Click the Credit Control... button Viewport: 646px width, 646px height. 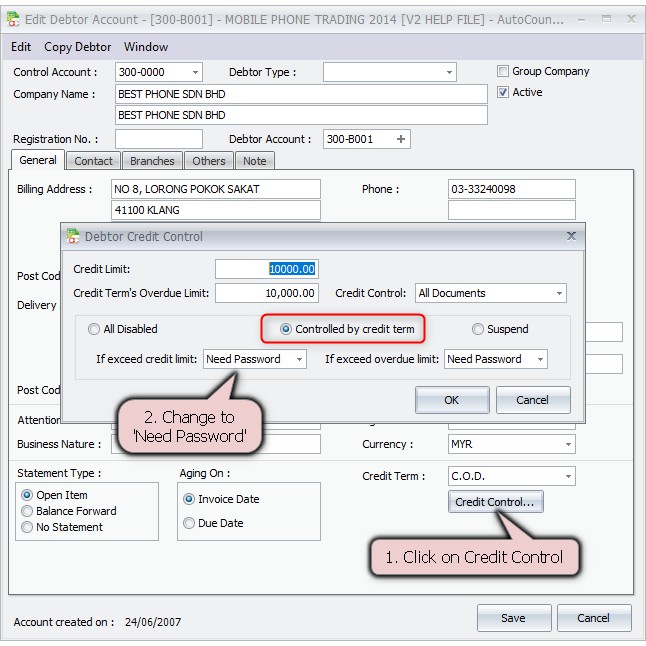tap(495, 502)
